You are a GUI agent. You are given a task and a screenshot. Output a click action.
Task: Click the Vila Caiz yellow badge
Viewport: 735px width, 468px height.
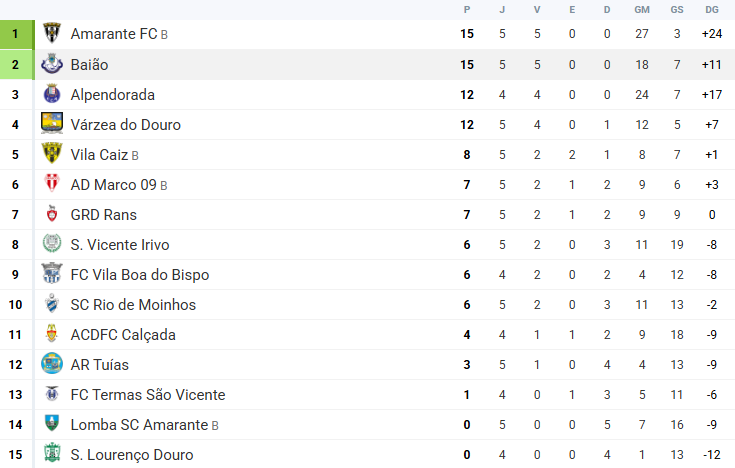click(x=52, y=154)
